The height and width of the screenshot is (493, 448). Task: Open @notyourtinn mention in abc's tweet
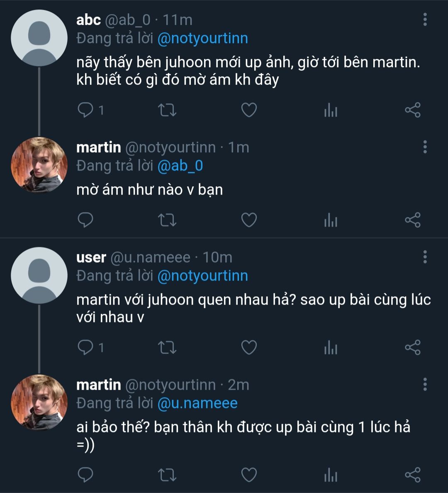coord(202,39)
